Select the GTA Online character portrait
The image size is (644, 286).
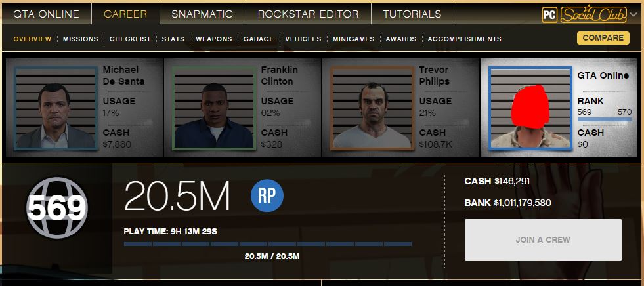coord(530,108)
